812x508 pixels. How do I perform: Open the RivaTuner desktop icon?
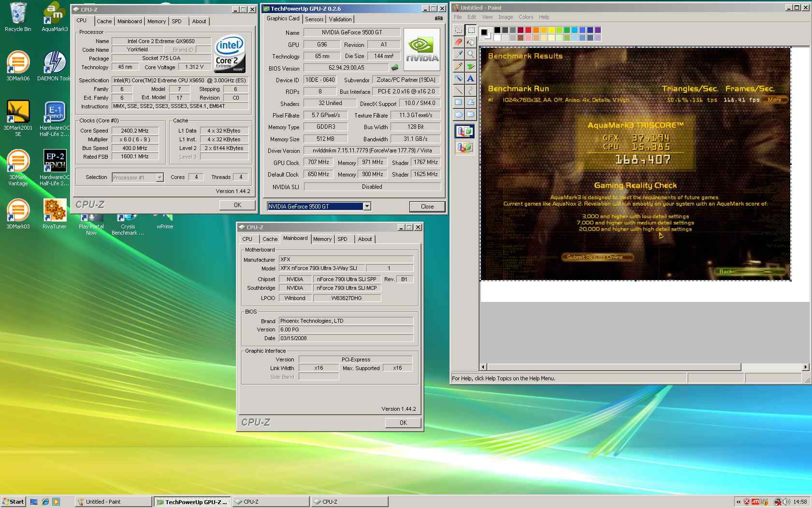pos(55,214)
